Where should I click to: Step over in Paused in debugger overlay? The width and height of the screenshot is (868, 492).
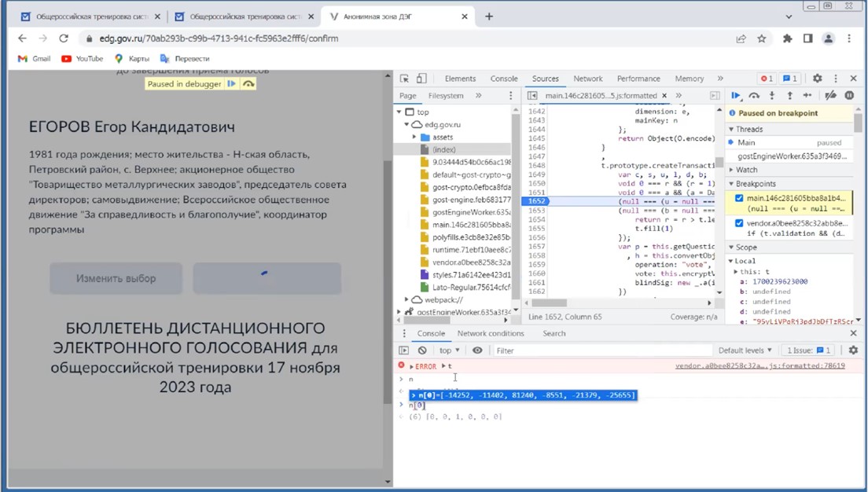(x=248, y=83)
